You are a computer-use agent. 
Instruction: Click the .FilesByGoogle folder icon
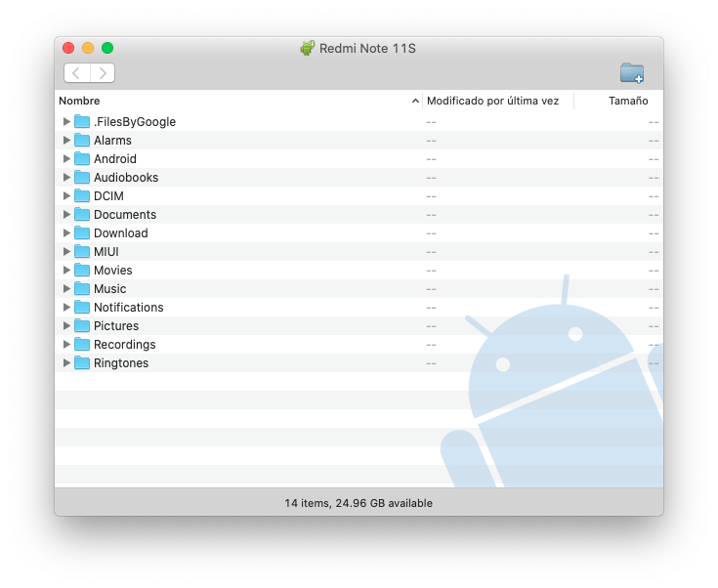point(82,121)
